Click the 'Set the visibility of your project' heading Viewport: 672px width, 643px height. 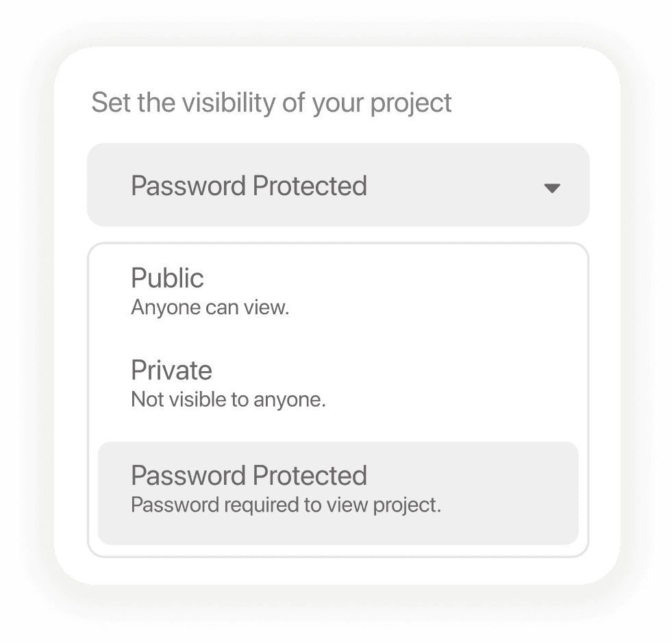[271, 103]
